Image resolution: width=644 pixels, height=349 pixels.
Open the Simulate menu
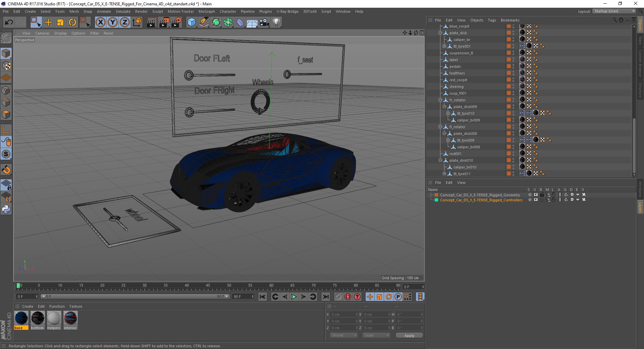[123, 11]
